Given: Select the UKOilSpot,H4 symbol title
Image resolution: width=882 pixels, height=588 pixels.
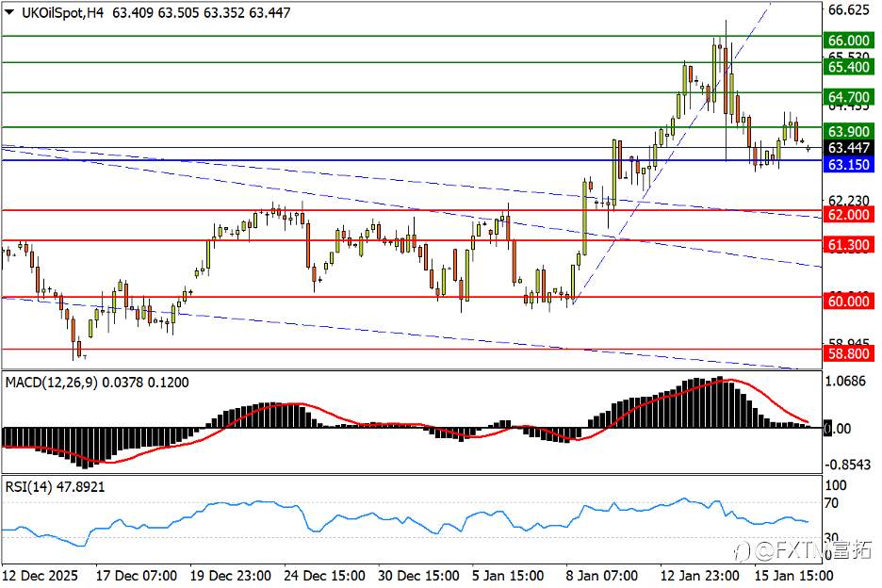Looking at the screenshot, I should (x=62, y=12).
